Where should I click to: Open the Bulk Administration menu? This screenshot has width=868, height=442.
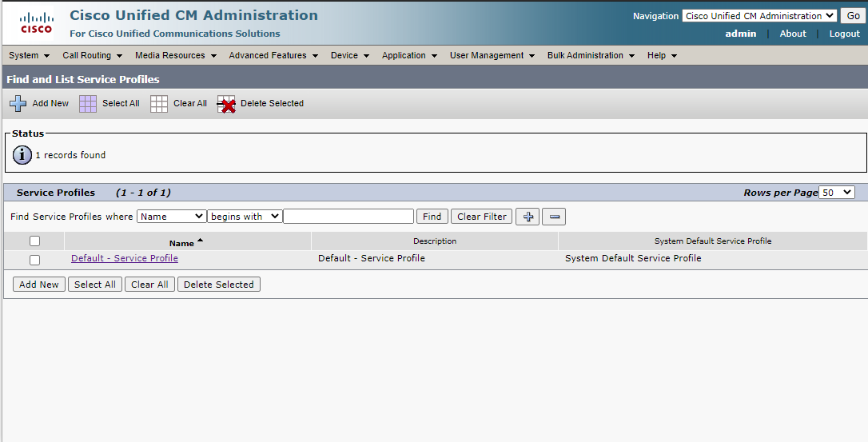[x=591, y=55]
